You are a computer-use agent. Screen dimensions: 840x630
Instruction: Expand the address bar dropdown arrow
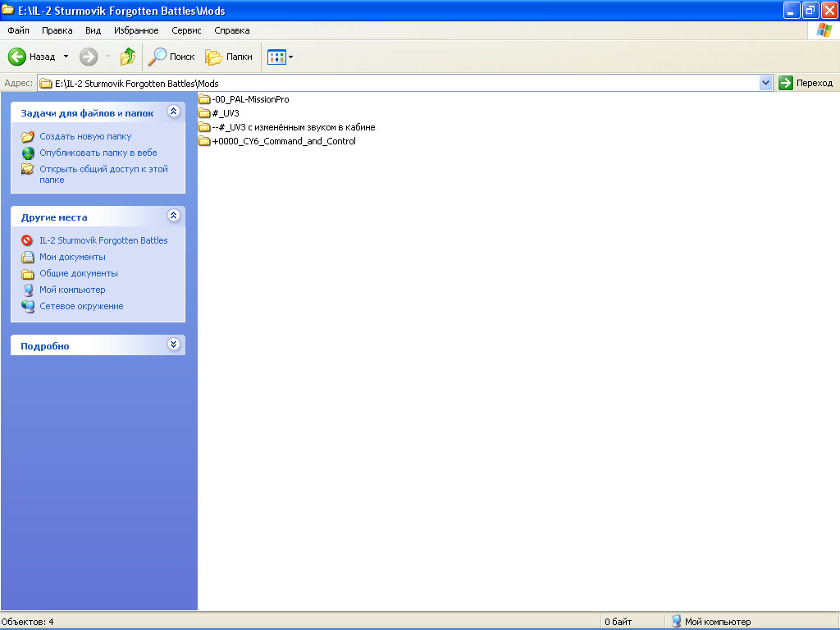(765, 83)
